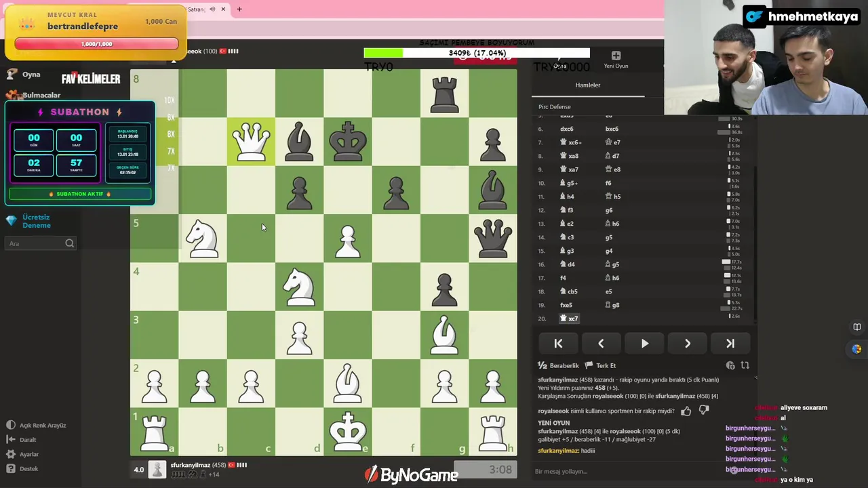This screenshot has width=868, height=488.
Task: Click the add-time clock icon above chat
Action: [x=730, y=365]
